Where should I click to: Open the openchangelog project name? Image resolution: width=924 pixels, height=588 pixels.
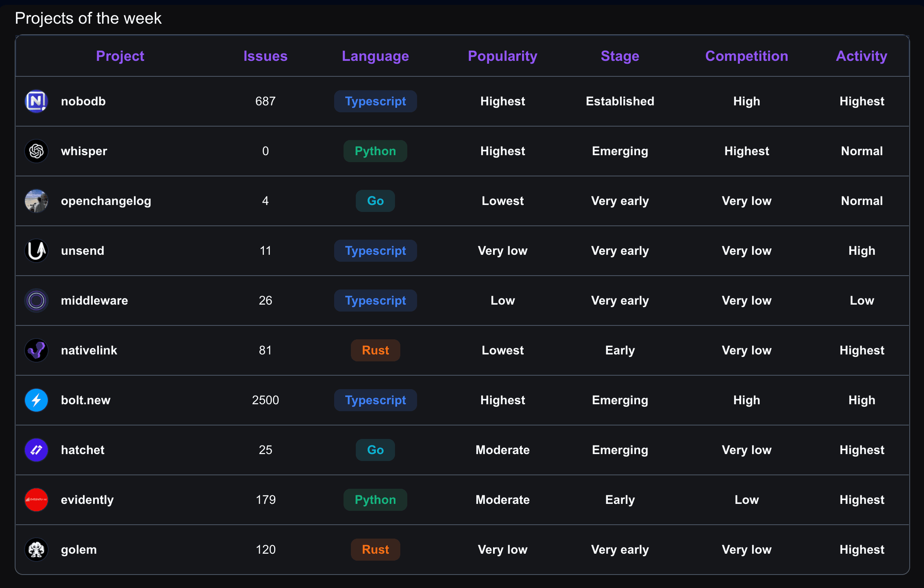coord(106,201)
